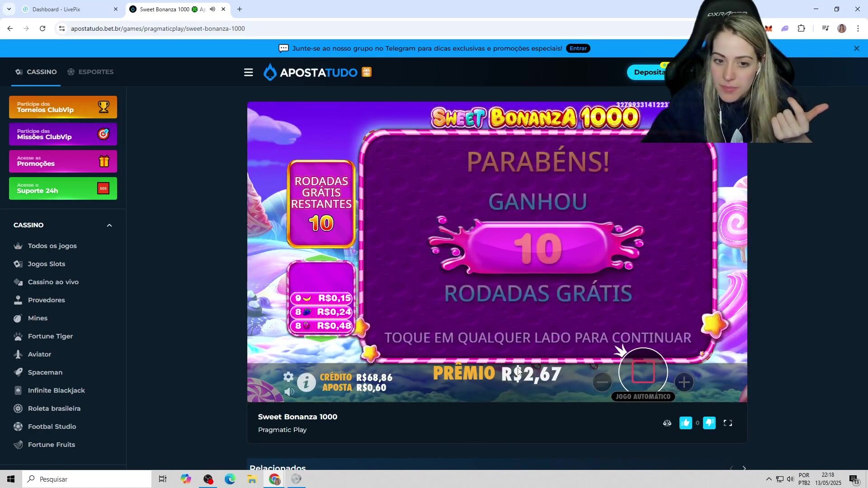This screenshot has width=868, height=488.
Task: Open Torneios ClubVip banner
Action: (x=63, y=107)
